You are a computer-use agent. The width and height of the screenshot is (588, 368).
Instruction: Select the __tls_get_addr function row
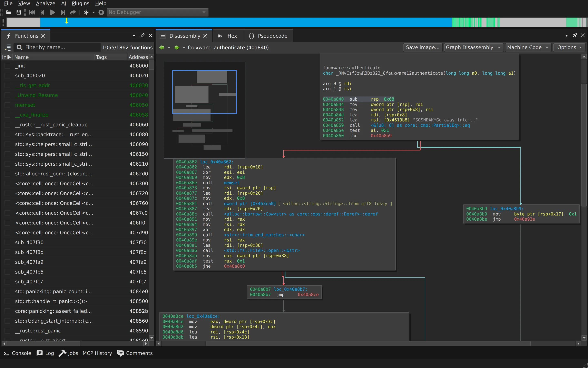(75, 85)
